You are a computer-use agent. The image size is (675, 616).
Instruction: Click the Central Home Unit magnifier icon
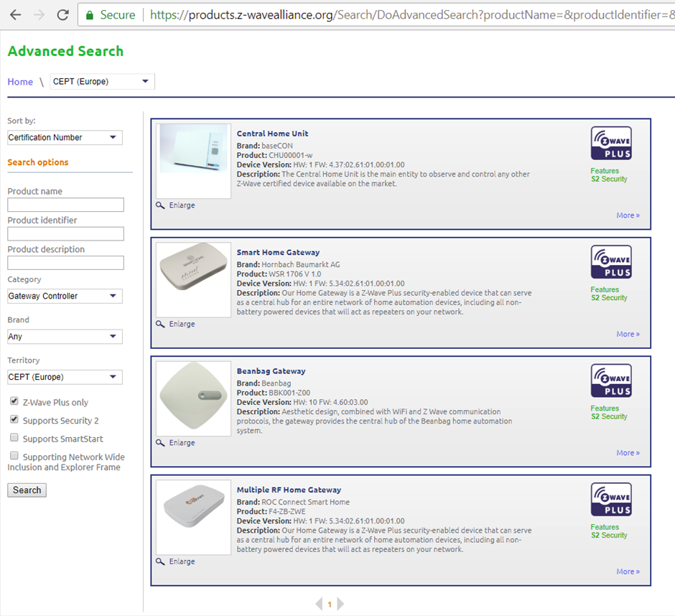coord(160,205)
